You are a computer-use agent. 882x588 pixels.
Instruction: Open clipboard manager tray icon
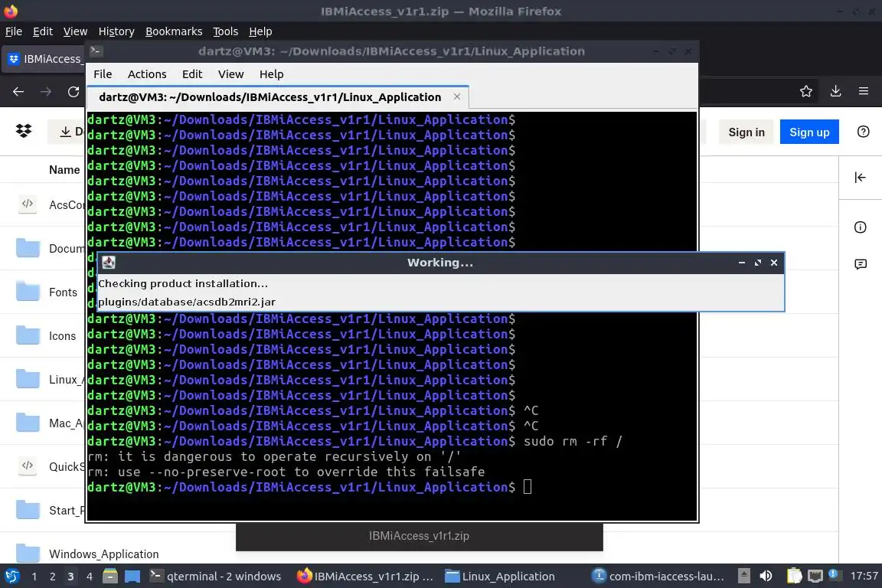[x=794, y=577]
